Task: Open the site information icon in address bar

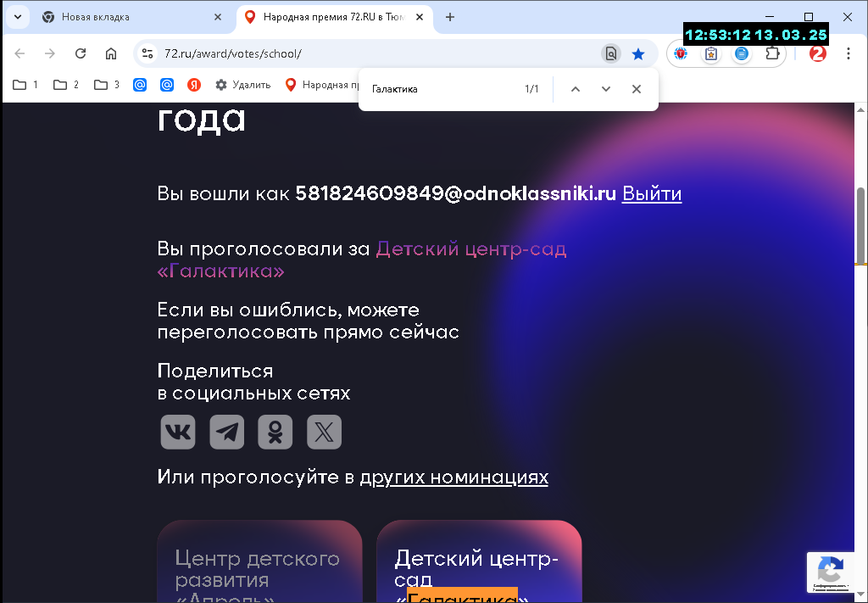Action: (x=147, y=53)
